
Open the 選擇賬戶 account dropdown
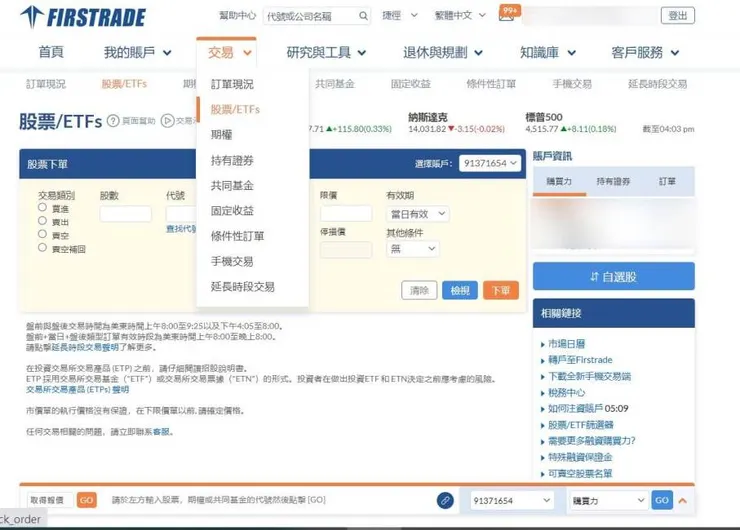coord(490,163)
